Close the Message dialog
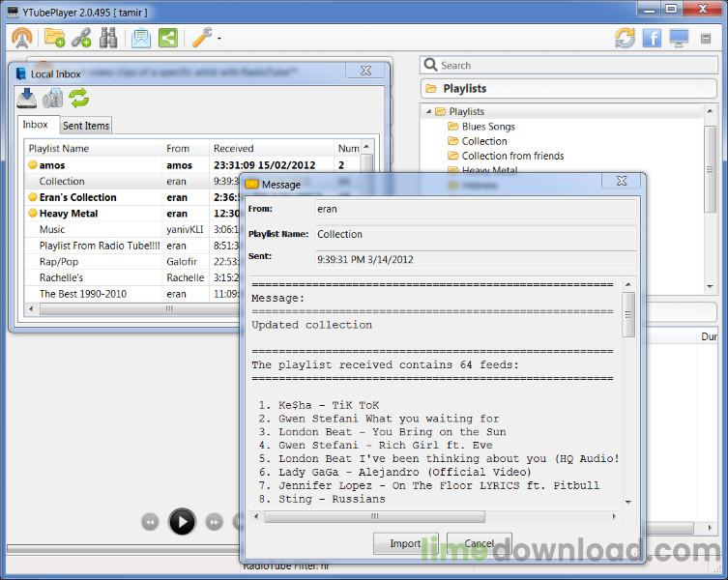 click(x=622, y=181)
